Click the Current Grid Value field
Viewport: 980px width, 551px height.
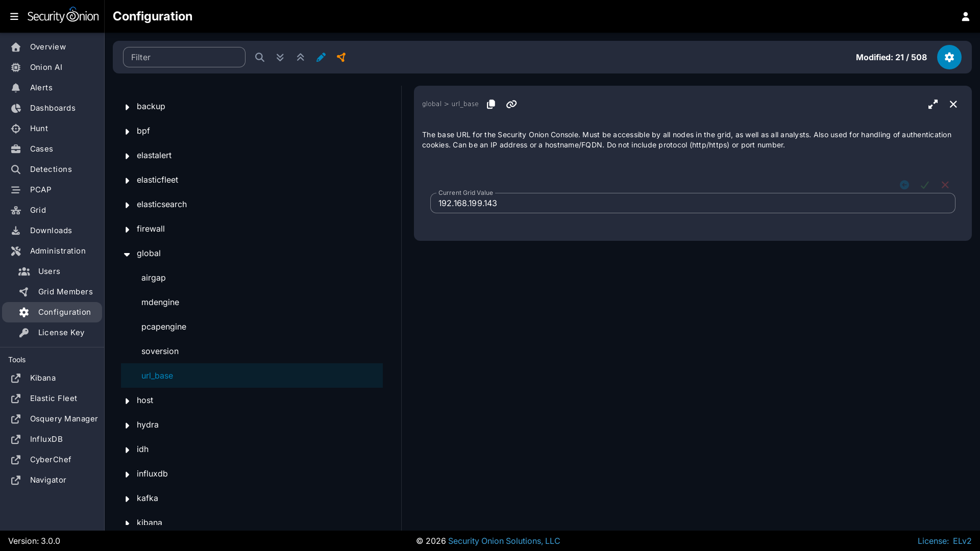[692, 203]
